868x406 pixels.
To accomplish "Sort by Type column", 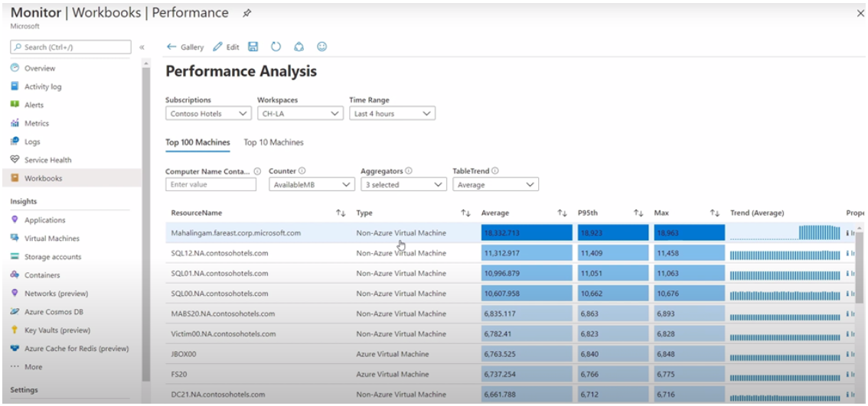I will point(466,213).
